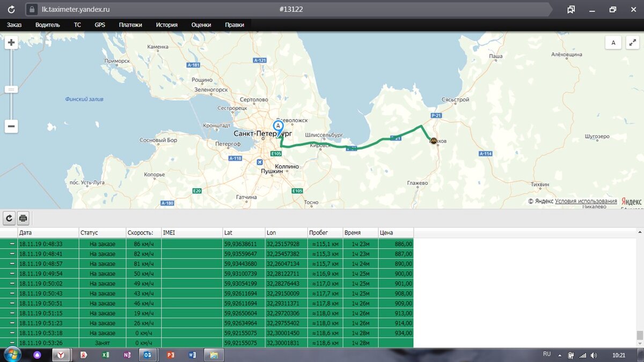The image size is (644, 362).
Task: Open the Windows Start menu
Action: coord(12,354)
